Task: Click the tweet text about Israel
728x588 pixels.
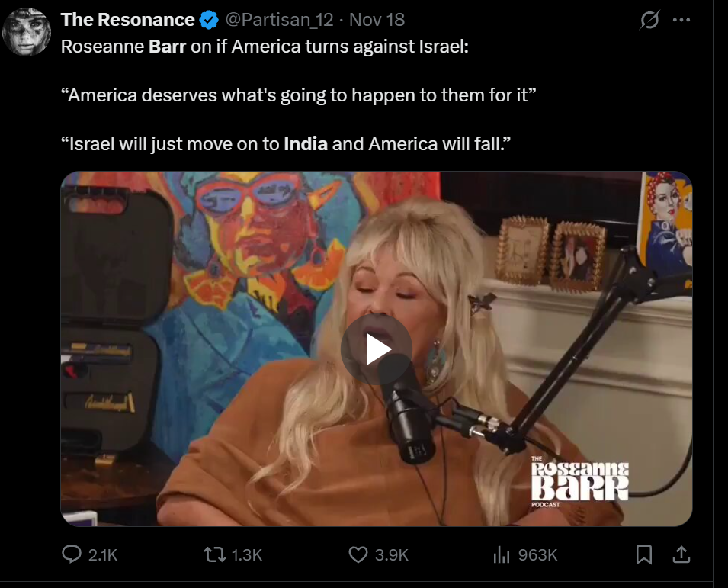Action: point(298,95)
